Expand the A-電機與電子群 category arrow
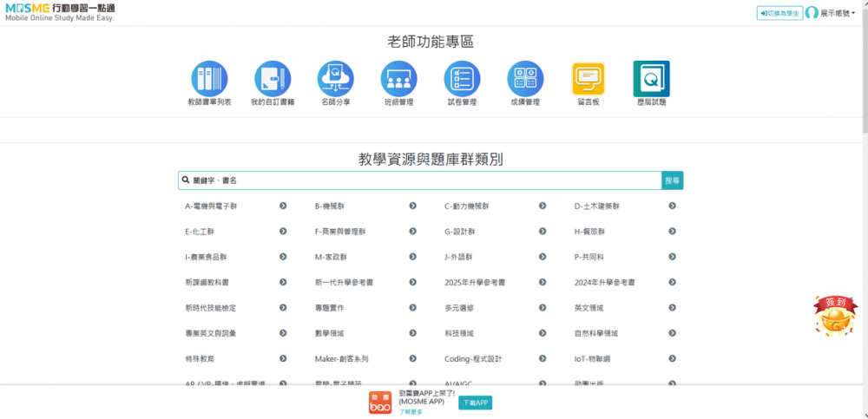Viewport: 868px width, 419px height. pos(283,206)
